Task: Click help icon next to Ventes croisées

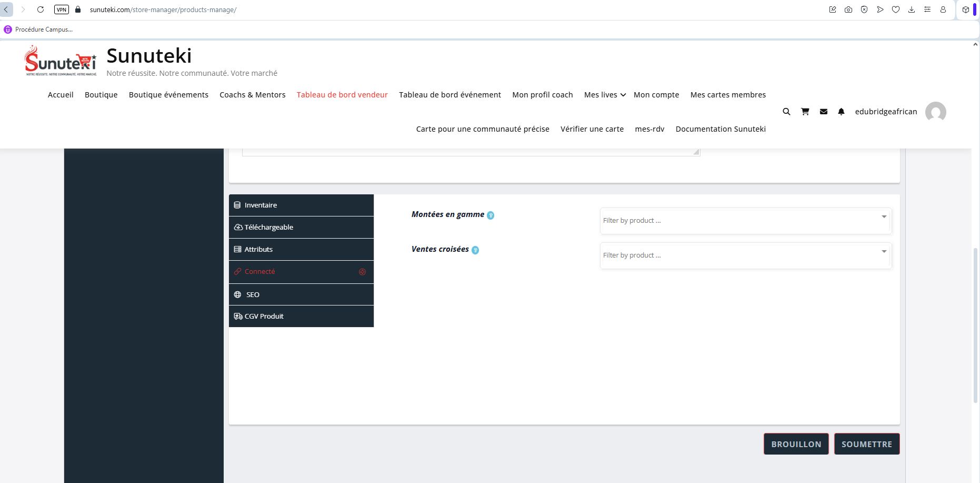Action: tap(475, 250)
